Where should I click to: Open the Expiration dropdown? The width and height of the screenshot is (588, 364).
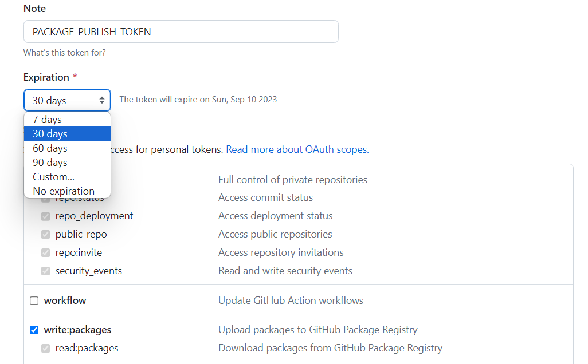[x=67, y=100]
